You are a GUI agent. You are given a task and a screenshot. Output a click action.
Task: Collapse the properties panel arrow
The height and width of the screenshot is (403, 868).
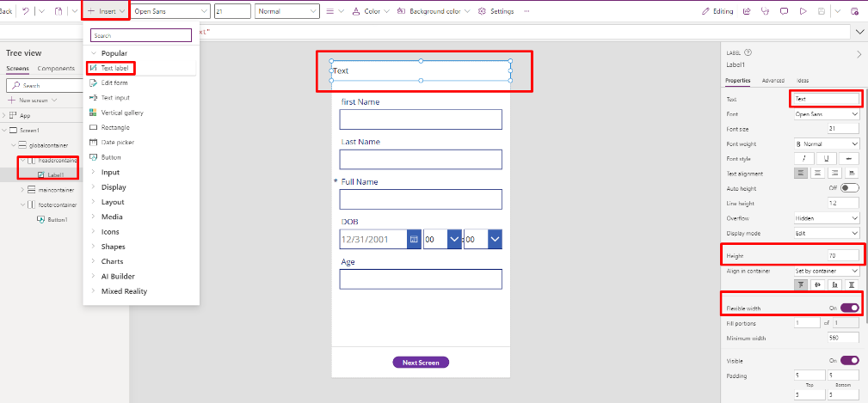[x=859, y=54]
